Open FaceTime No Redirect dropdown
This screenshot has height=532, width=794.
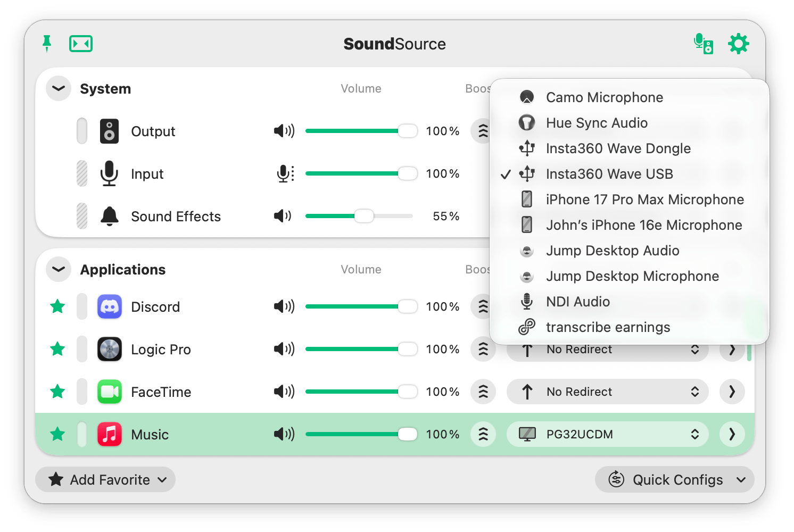607,392
